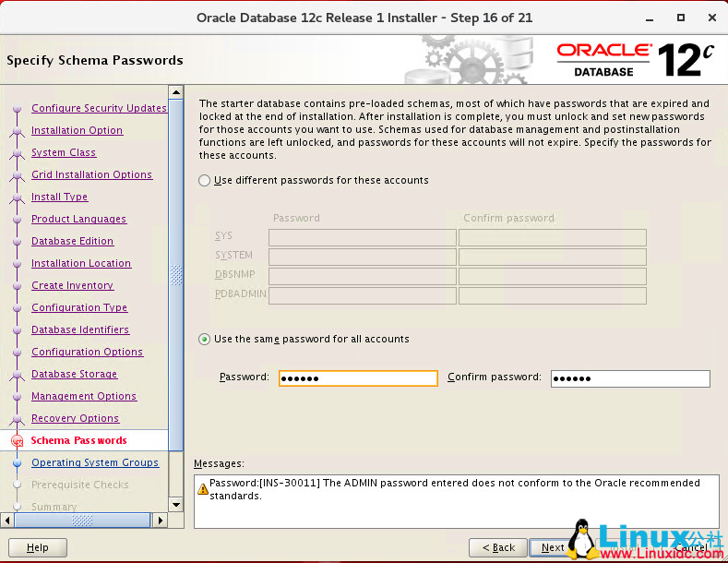Click the Cancel button
Viewport: 728px width, 563px height.
(691, 547)
